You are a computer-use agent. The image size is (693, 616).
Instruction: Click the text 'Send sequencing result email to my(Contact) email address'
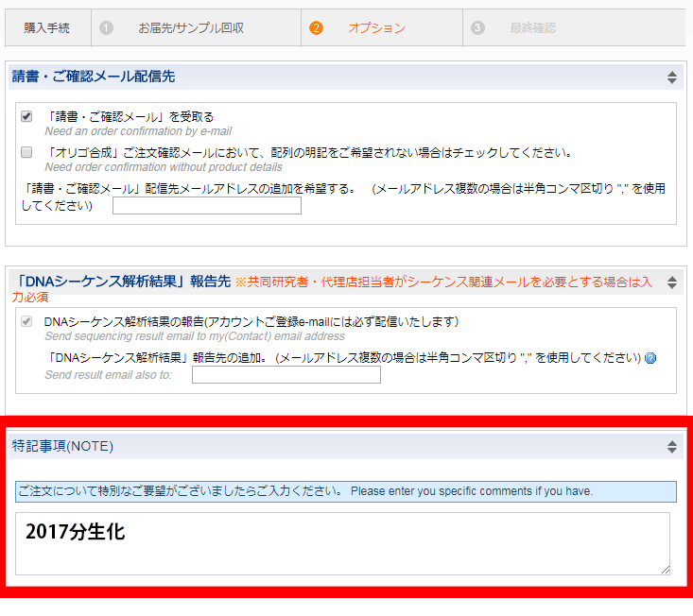point(195,336)
